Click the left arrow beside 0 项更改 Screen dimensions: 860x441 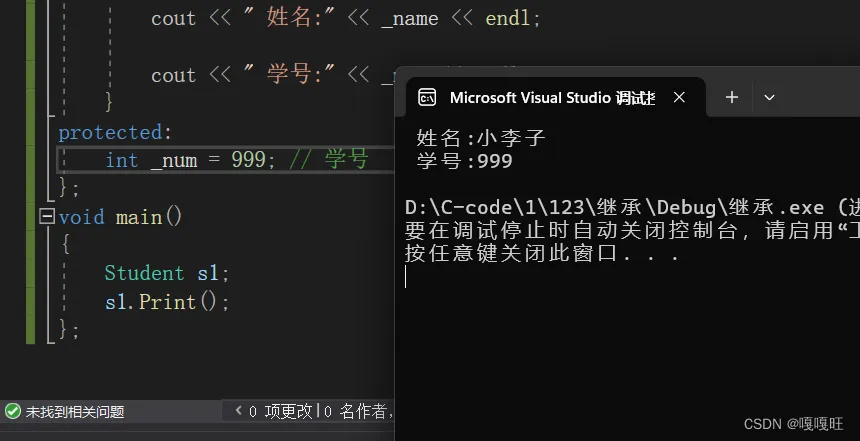pyautogui.click(x=238, y=411)
